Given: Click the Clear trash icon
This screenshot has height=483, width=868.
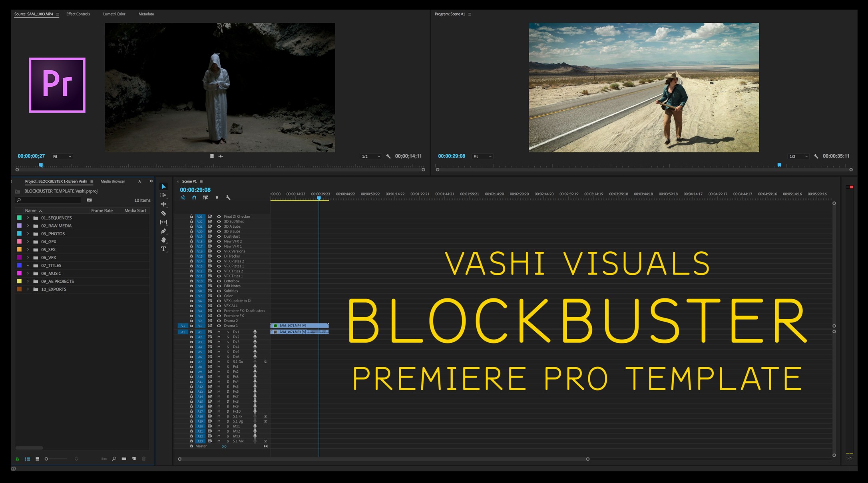Looking at the screenshot, I should (x=144, y=459).
